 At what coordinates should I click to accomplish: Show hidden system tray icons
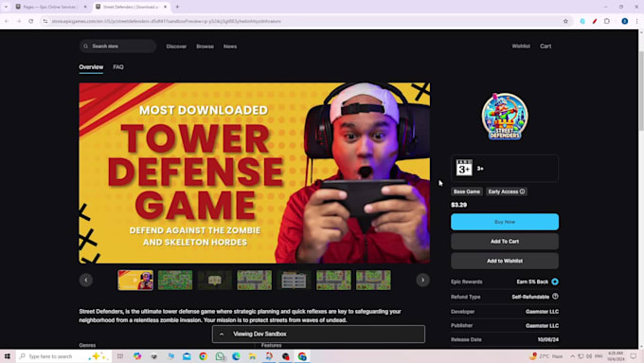(x=573, y=356)
